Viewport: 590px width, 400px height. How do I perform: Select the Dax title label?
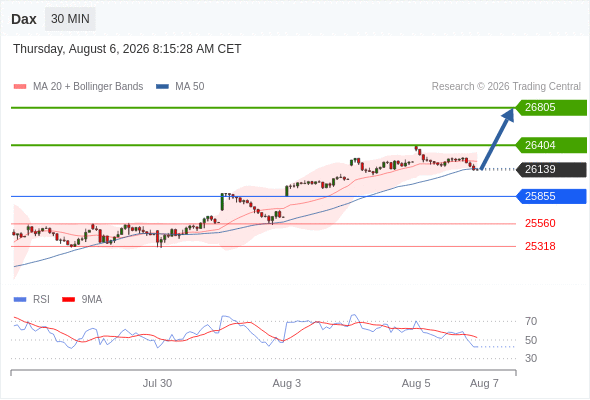coord(24,19)
